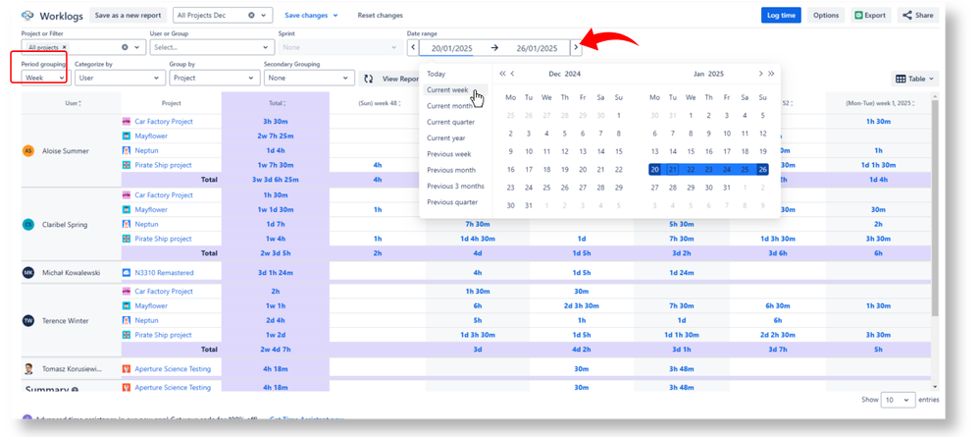Click Terence Winter's TW avatar
980x437 pixels.
pos(28,320)
